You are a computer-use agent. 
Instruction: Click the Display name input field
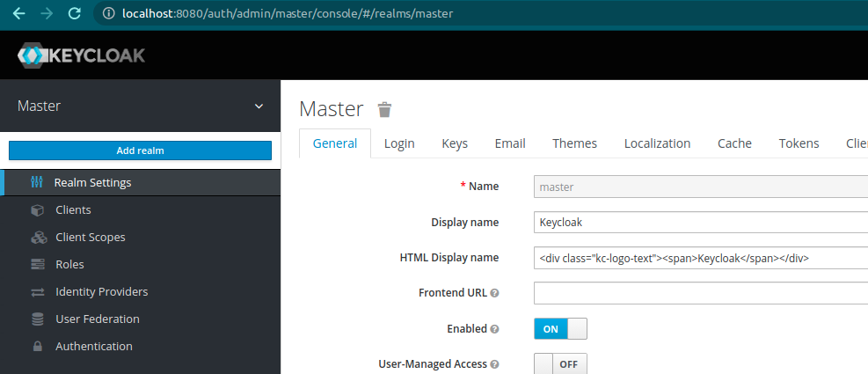pos(701,223)
